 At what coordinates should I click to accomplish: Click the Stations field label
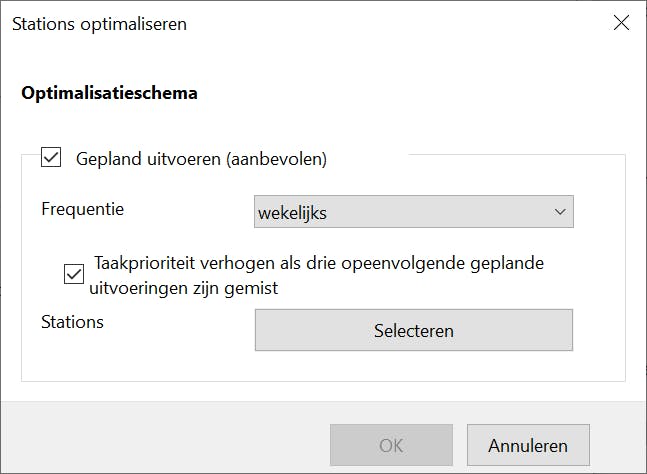coord(72,321)
